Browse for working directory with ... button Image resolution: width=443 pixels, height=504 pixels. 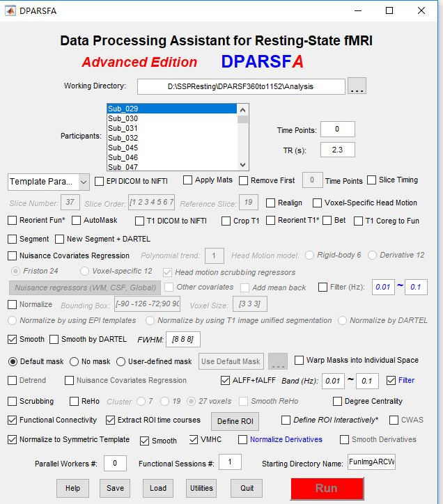coord(357,86)
